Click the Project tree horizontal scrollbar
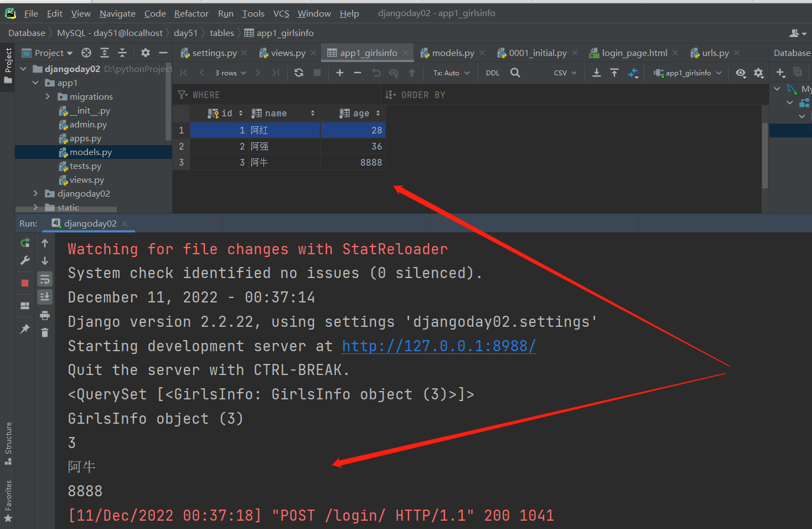812x529 pixels. tap(66, 209)
